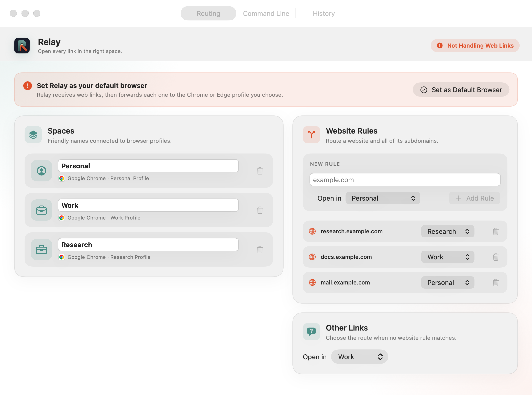
Task: Click the Website Rules fork icon
Action: 311,135
